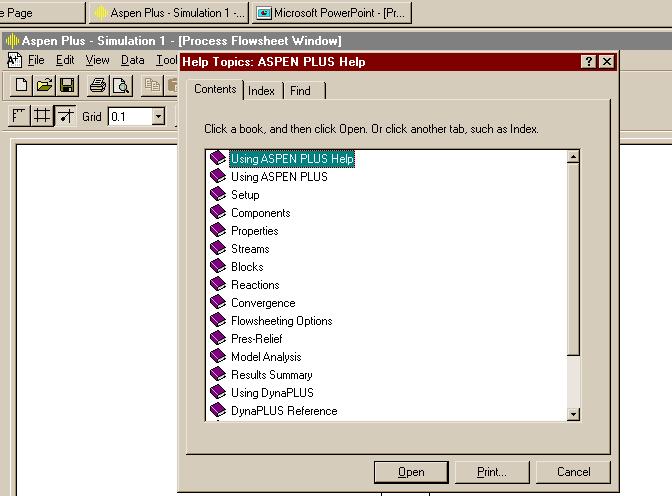Toggle the rulers display button
The height and width of the screenshot is (496, 672).
click(x=19, y=116)
